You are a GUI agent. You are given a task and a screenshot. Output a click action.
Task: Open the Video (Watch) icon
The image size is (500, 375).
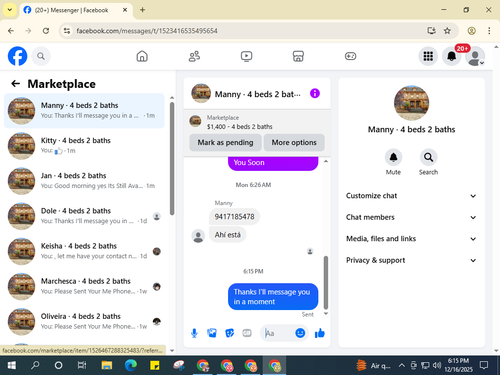246,56
